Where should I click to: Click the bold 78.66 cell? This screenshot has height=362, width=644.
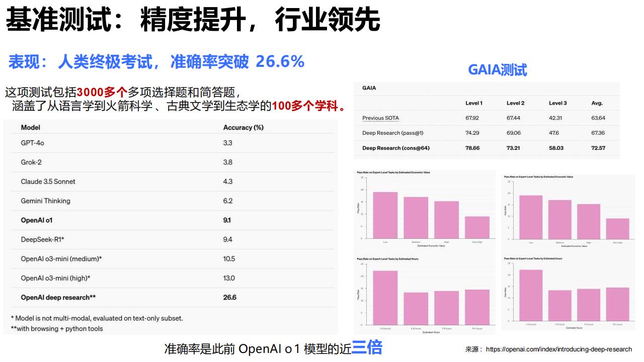click(x=473, y=148)
